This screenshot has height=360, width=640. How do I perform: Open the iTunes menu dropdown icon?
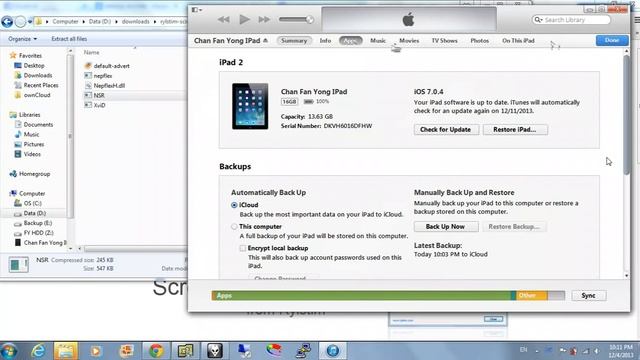click(x=197, y=9)
